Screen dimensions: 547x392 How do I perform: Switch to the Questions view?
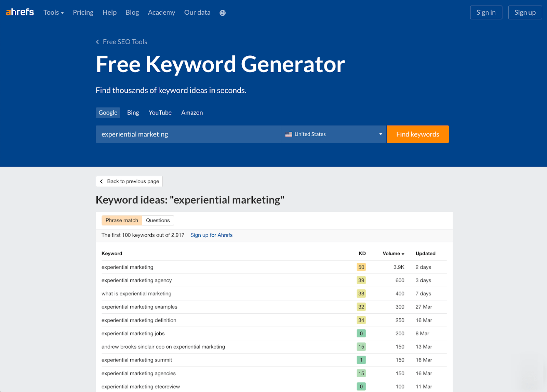[158, 220]
